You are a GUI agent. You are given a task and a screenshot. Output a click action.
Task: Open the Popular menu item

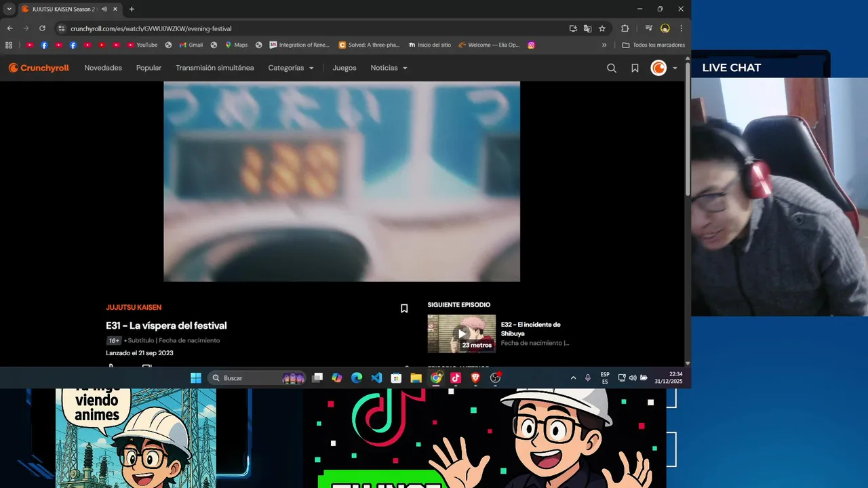point(149,68)
